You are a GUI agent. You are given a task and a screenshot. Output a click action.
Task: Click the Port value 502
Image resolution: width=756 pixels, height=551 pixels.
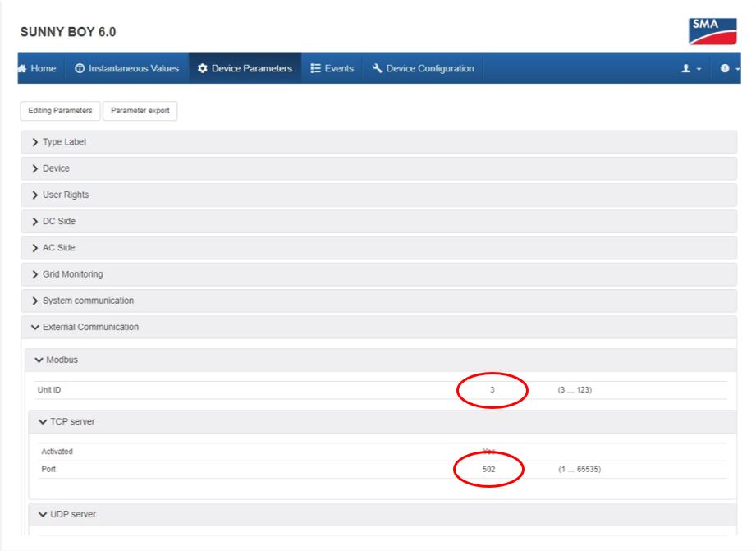click(x=489, y=469)
